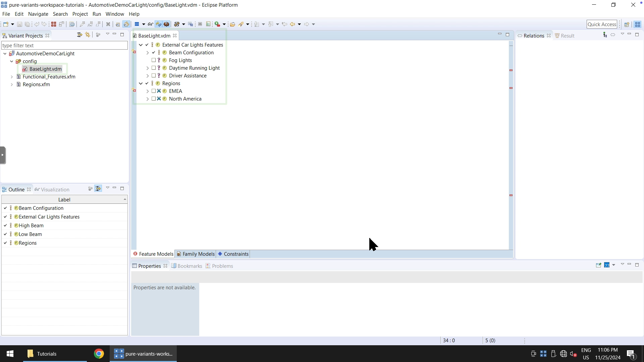Click the Open Perspective icon near Quick Access
This screenshot has height=362, width=644.
click(627, 24)
